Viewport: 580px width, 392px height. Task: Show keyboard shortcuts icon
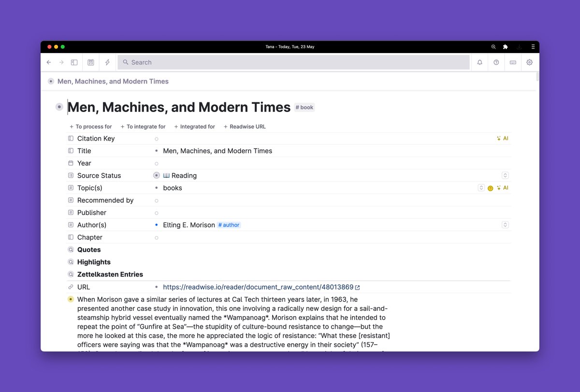[x=513, y=62]
